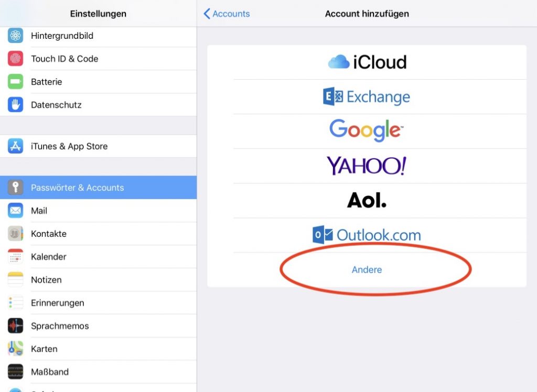Tap the green Batterie icon

click(15, 81)
